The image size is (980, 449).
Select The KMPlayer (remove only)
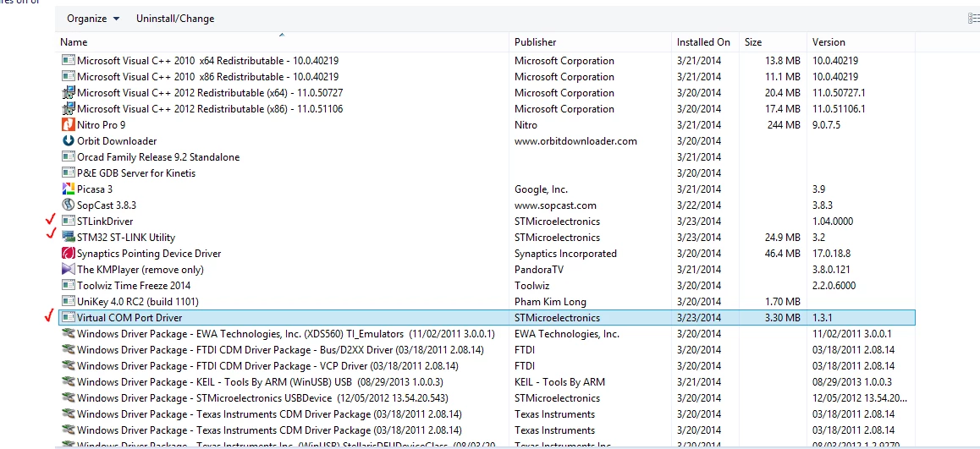pyautogui.click(x=140, y=269)
